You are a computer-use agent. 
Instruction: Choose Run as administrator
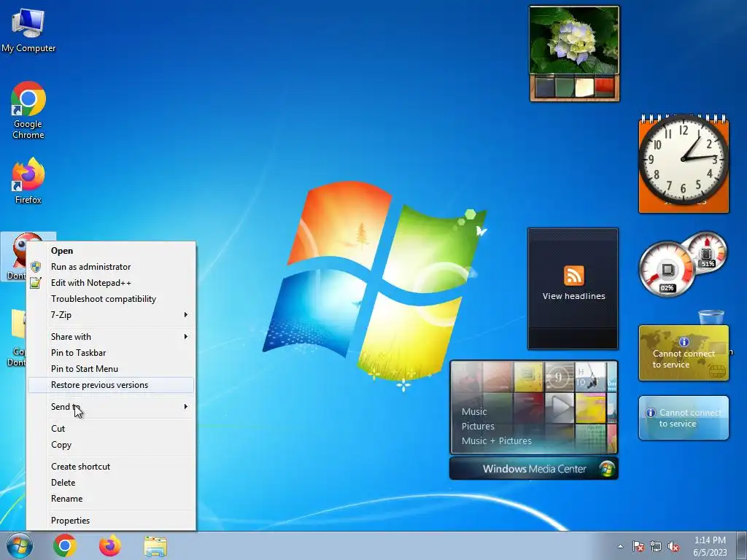[111, 267]
